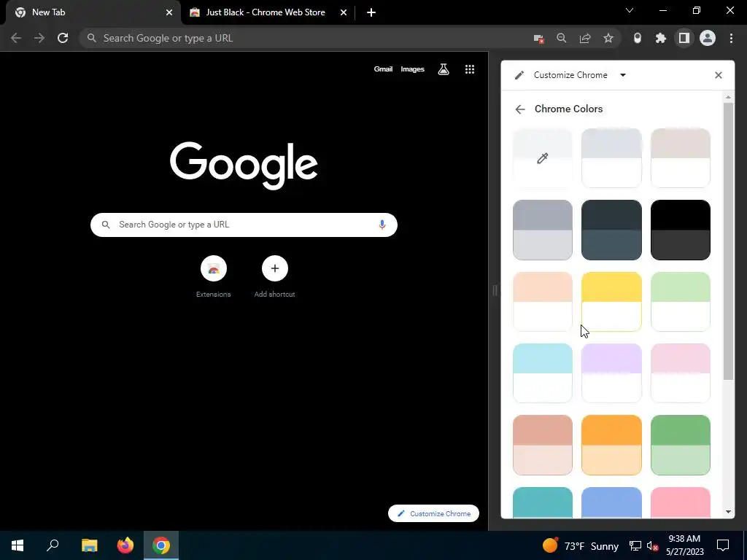The height and width of the screenshot is (560, 747).
Task: Reload the page with the refresh icon
Action: [x=63, y=38]
